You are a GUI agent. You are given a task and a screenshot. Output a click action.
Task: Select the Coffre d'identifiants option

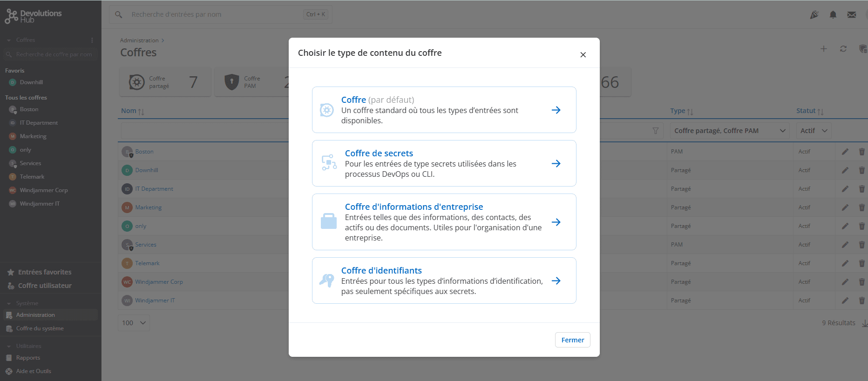click(444, 281)
